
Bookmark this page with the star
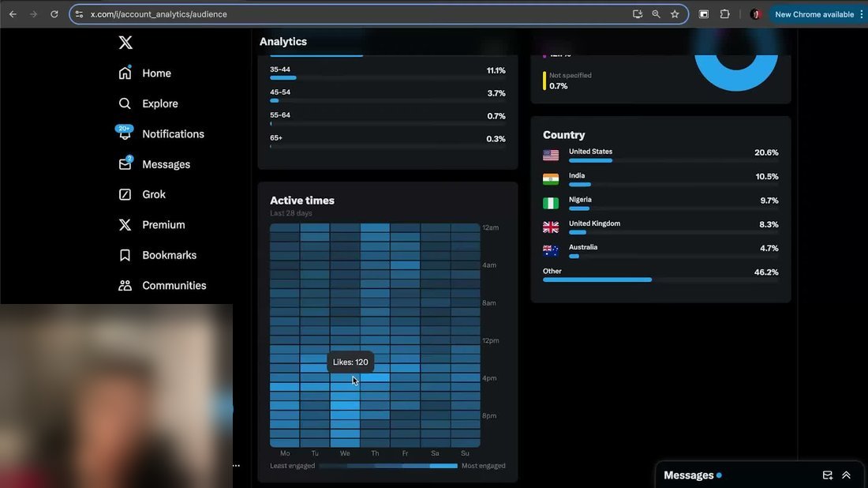tap(675, 14)
